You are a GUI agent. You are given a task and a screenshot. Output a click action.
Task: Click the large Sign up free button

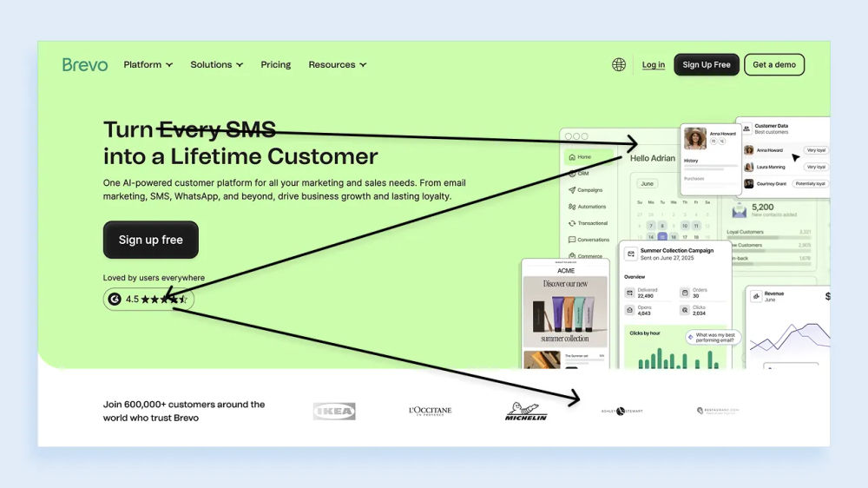point(150,240)
